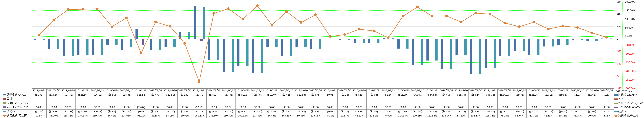The image size is (644, 118).
Task: Click the CAPEX value $53.79
Action: pyautogui.click(x=199, y=95)
